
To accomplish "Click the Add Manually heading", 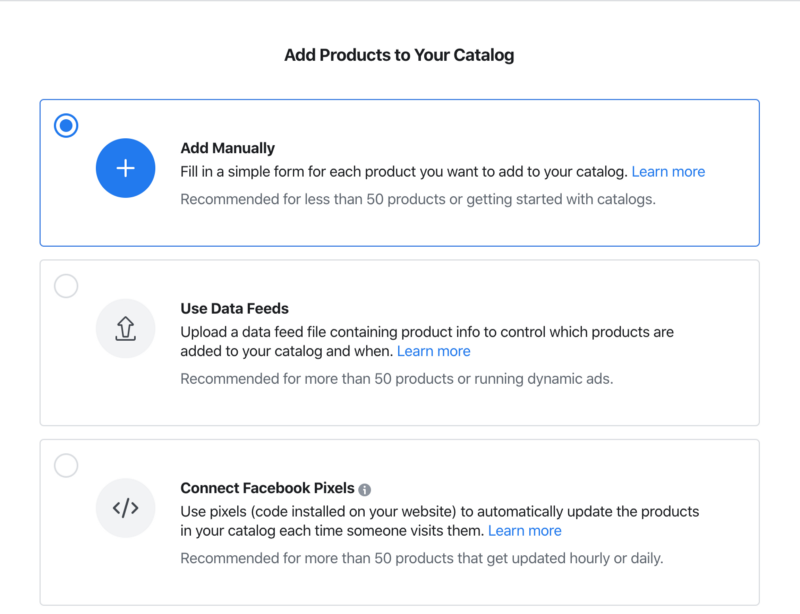I will coord(227,148).
